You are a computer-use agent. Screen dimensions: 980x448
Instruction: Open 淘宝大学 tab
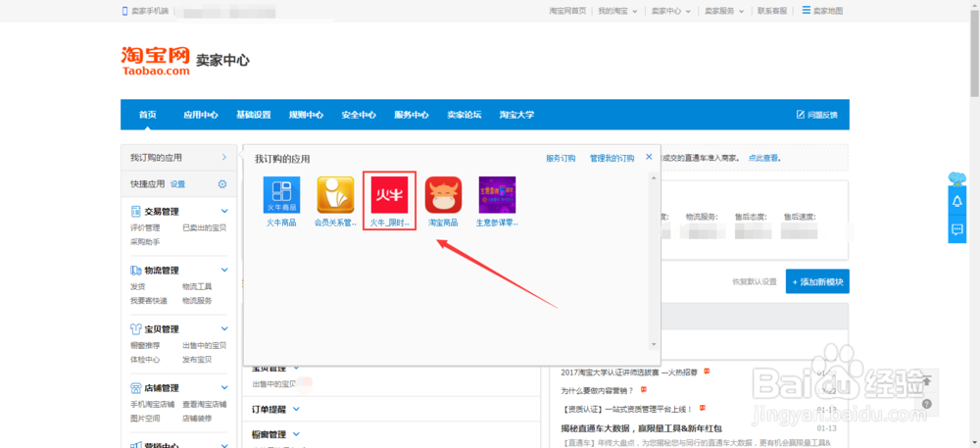516,115
